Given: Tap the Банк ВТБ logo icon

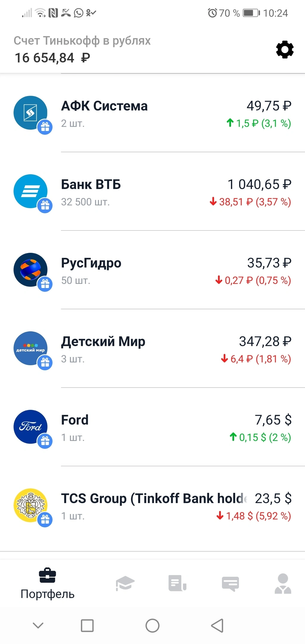Looking at the screenshot, I should coord(30,191).
